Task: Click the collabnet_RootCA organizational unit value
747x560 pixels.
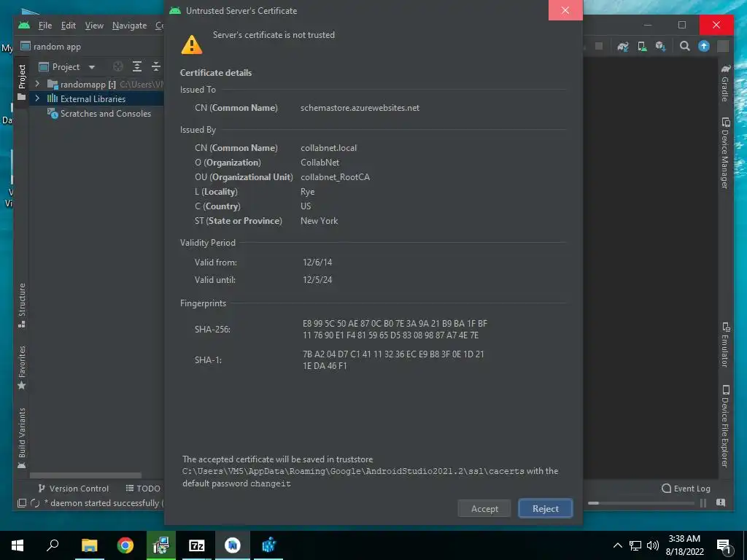Action: coord(335,177)
